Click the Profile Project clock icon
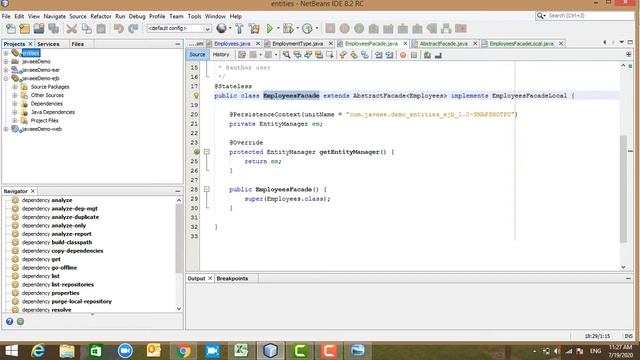The width and height of the screenshot is (640, 360). (307, 29)
